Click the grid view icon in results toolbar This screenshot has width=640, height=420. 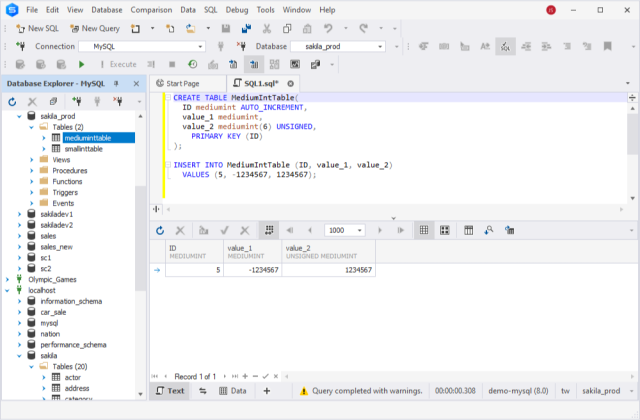tap(424, 230)
